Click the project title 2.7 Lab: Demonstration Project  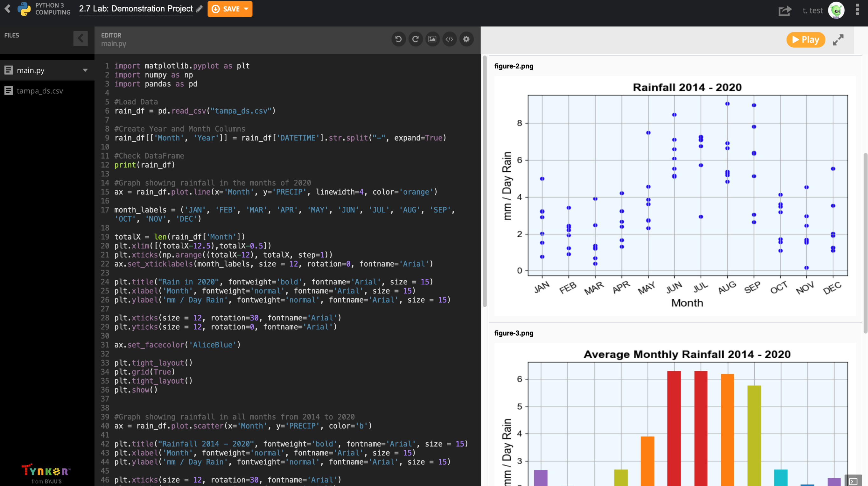pos(136,9)
